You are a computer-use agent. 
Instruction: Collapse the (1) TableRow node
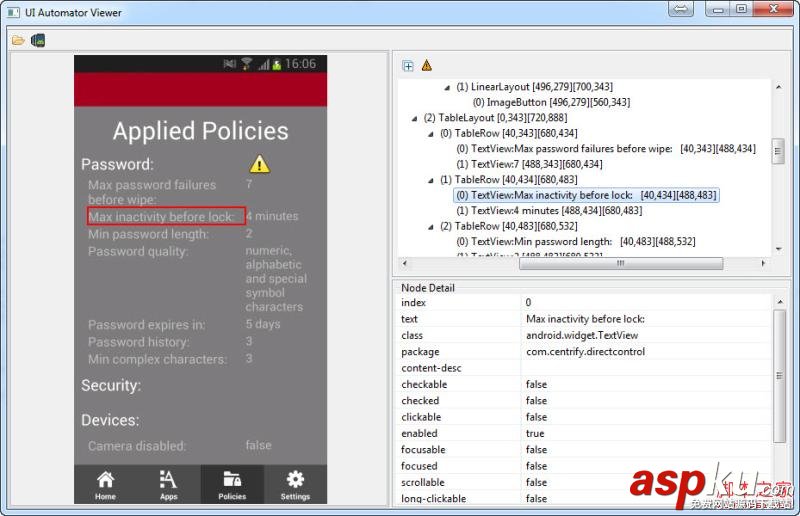coord(431,180)
